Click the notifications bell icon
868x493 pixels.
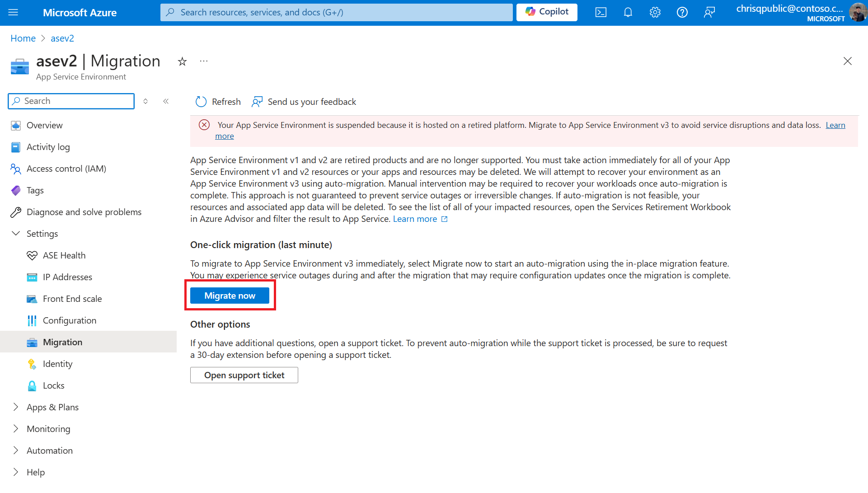coord(627,12)
